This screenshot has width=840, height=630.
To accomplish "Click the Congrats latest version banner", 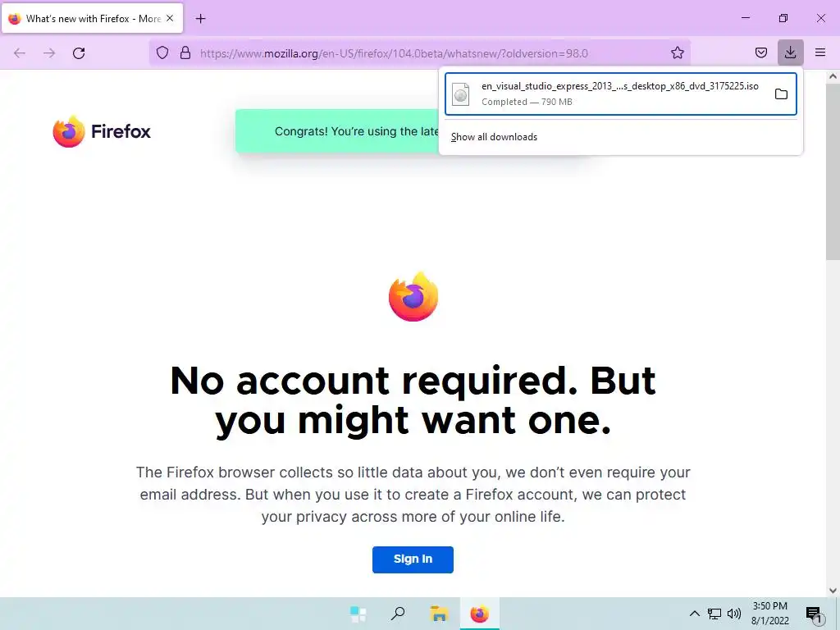I will 337,131.
